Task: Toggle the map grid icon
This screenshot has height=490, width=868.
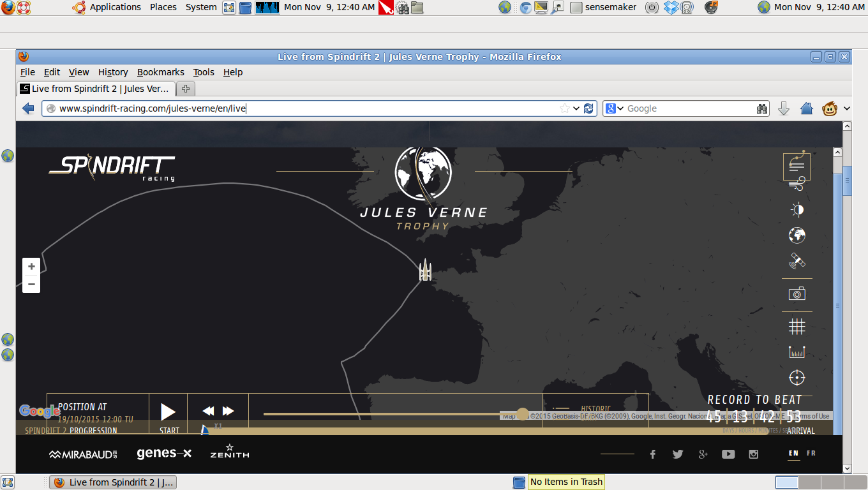Action: [x=797, y=327]
